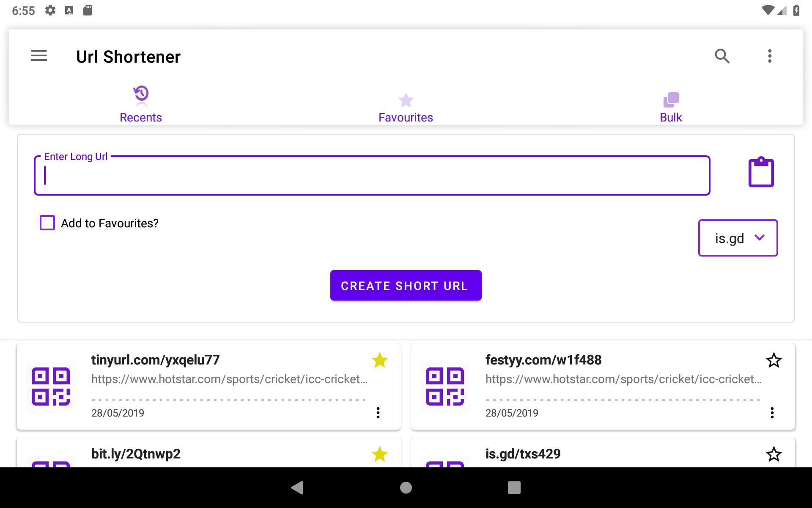Open the three-dot overflow menu
The image size is (812, 508).
(770, 56)
